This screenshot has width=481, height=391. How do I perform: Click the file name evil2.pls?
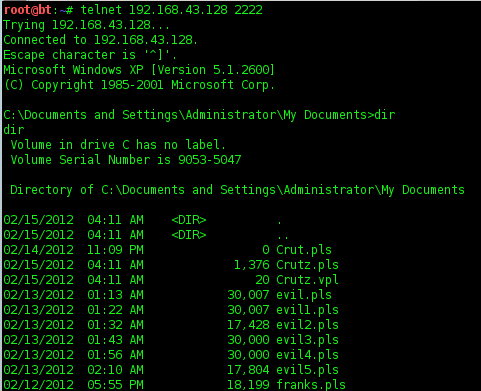(x=307, y=325)
